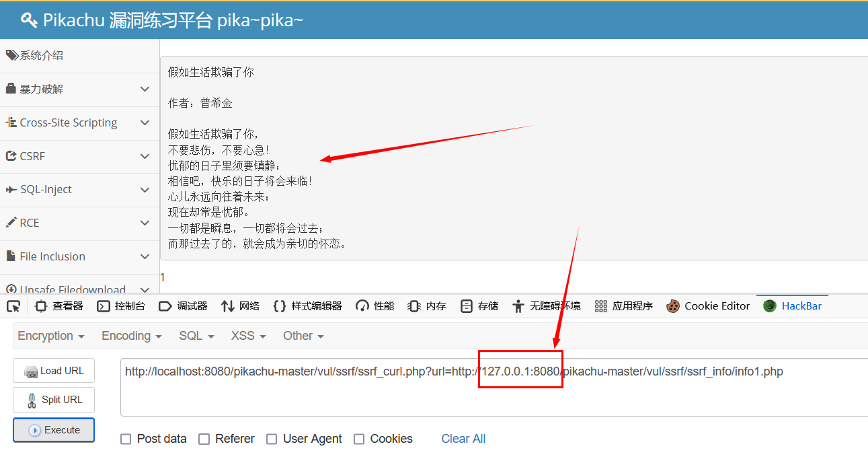The image size is (868, 465).
Task: Click the 存储 storage icon
Action: 467,306
